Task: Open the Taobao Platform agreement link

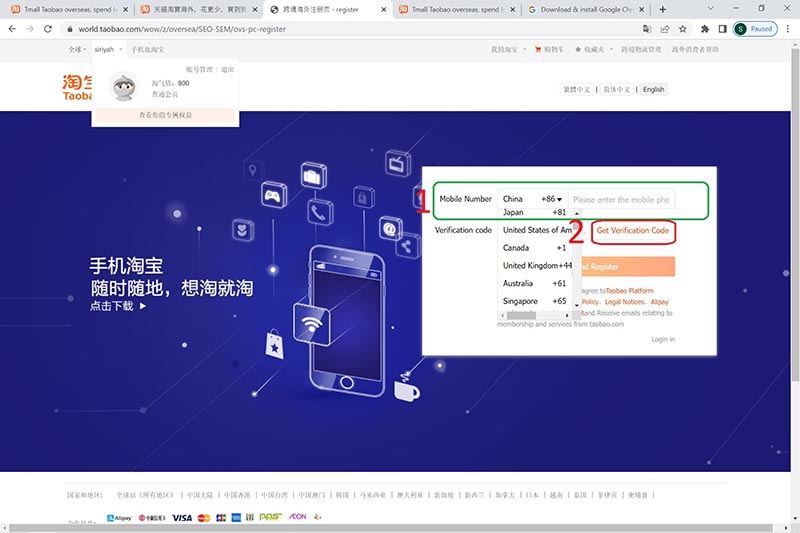Action: [630, 291]
